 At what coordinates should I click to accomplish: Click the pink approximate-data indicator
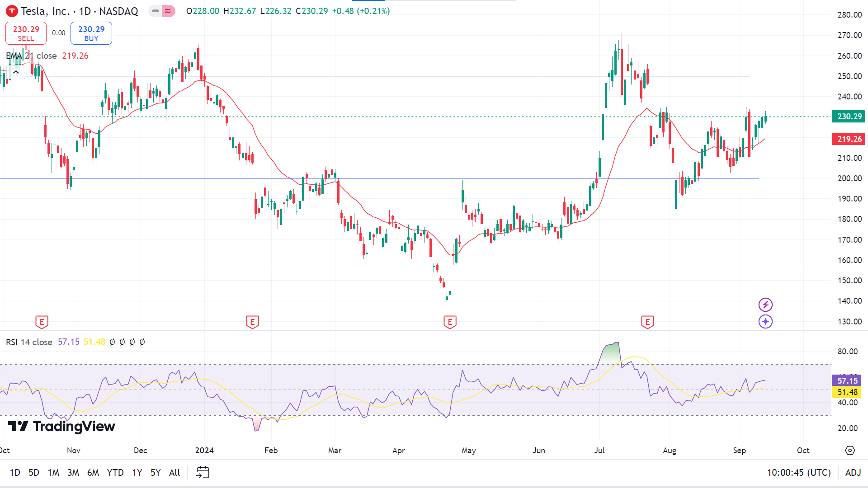(x=168, y=11)
